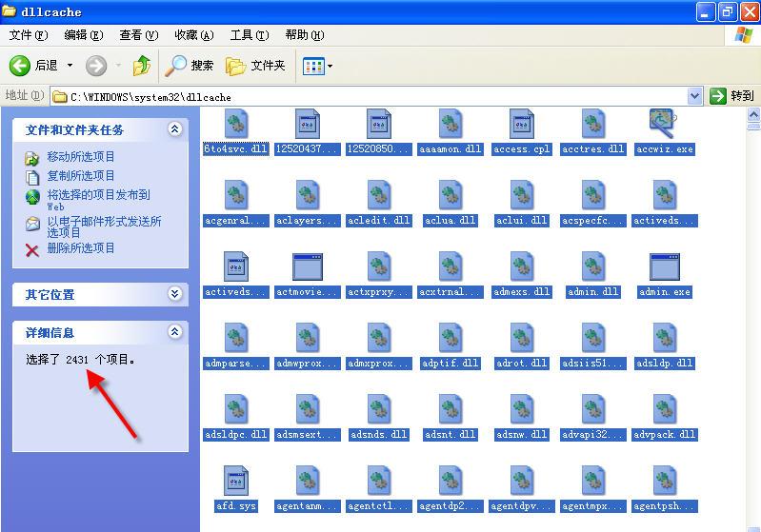Toggle the Folders (文件夹) pane button
This screenshot has width=761, height=532.
click(255, 66)
